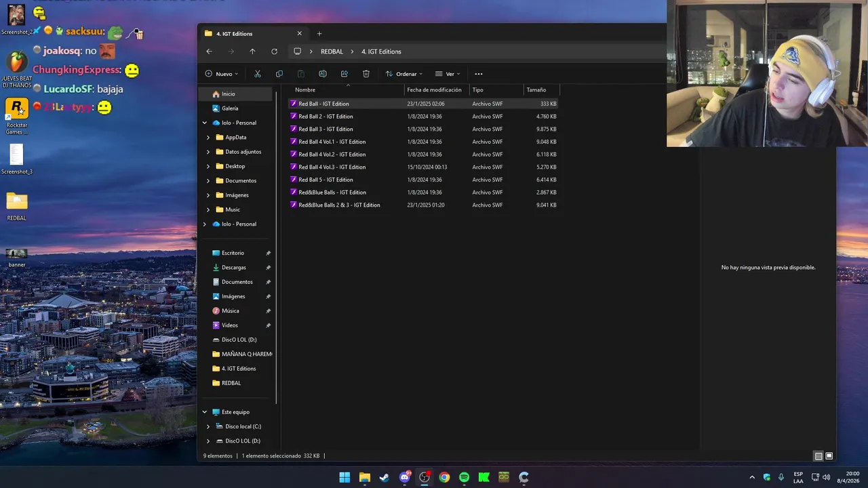The width and height of the screenshot is (868, 488).
Task: Click the Share icon in Explorer toolbar
Action: [x=344, y=74]
